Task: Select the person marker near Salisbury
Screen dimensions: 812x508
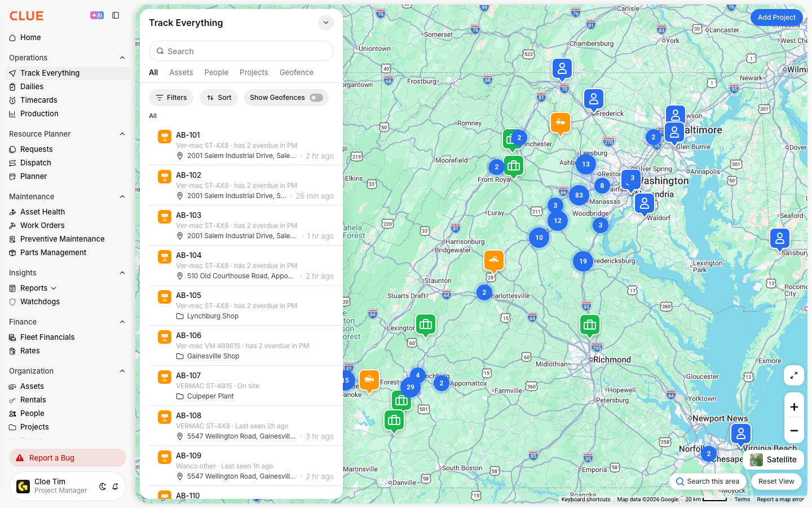Action: [x=780, y=239]
